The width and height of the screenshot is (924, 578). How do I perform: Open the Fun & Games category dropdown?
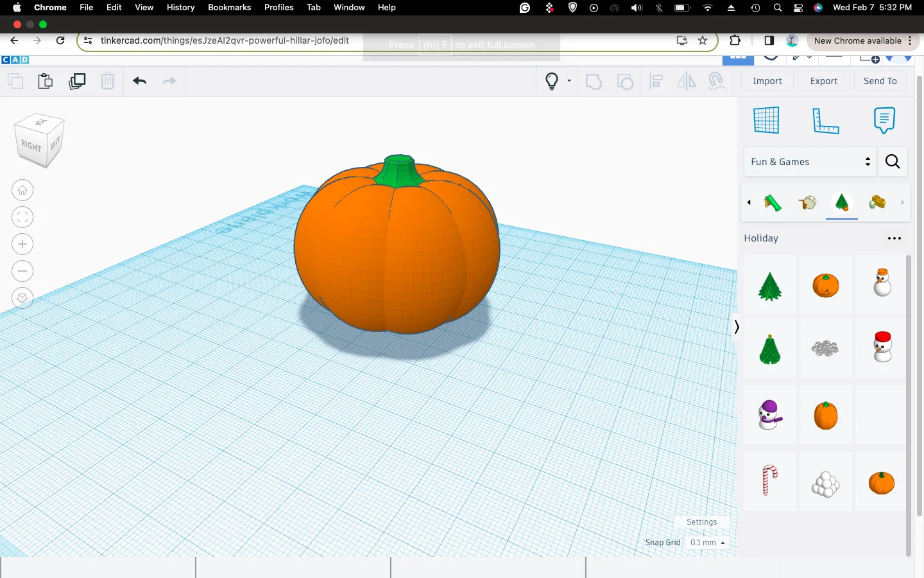point(810,162)
